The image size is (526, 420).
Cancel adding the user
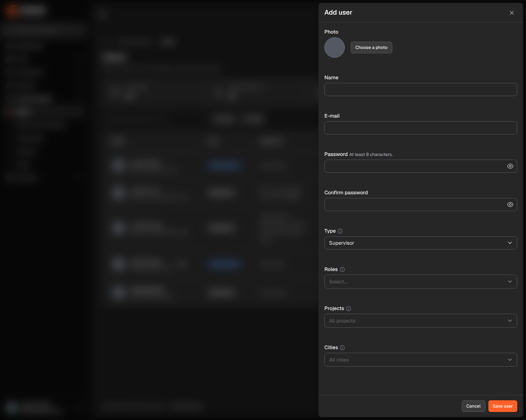473,406
